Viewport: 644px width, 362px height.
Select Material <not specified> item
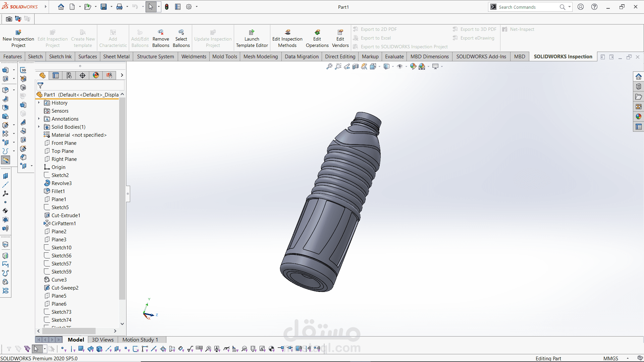tap(75, 135)
